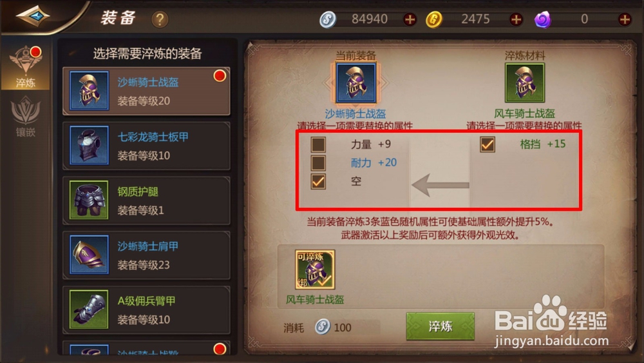Select 七彩龙骑士板甲 in equipment list
Viewport: 644px width, 363px height.
click(x=146, y=146)
